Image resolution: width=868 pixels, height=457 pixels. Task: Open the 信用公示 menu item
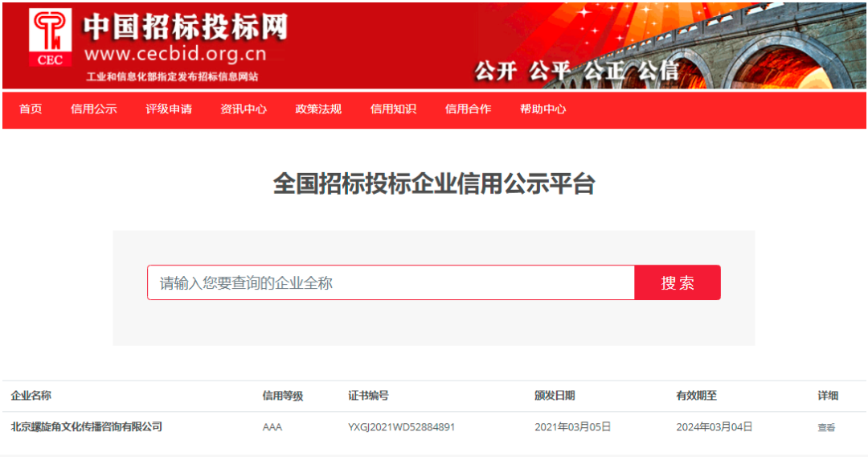(x=93, y=109)
